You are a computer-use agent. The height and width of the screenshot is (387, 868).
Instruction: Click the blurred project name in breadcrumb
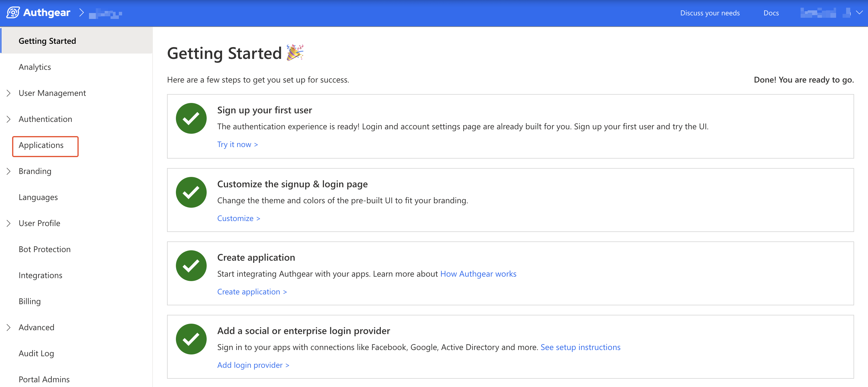pos(105,14)
